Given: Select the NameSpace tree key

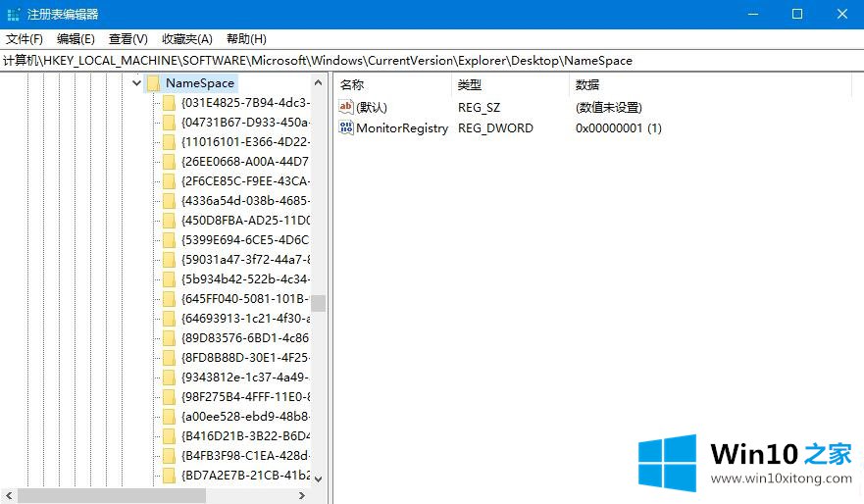Looking at the screenshot, I should (x=200, y=83).
